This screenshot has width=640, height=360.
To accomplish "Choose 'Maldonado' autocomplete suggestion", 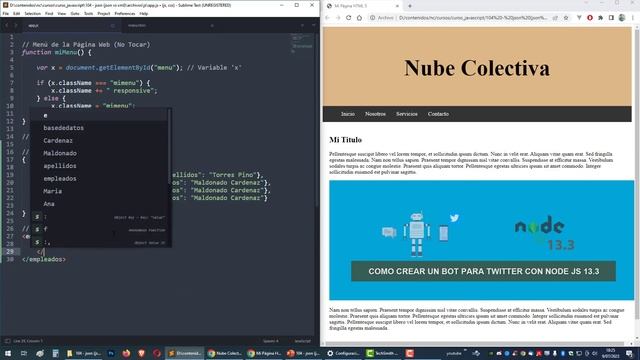I will [x=100, y=153].
